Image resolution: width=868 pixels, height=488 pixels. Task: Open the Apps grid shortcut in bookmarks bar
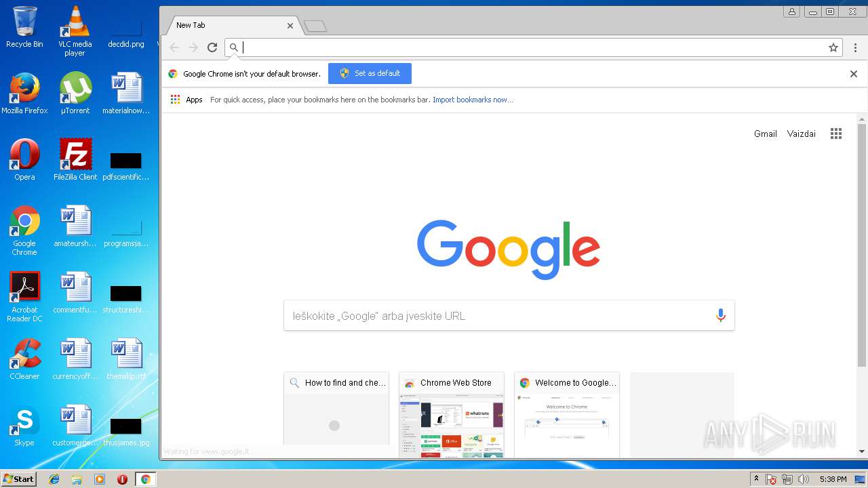click(186, 100)
